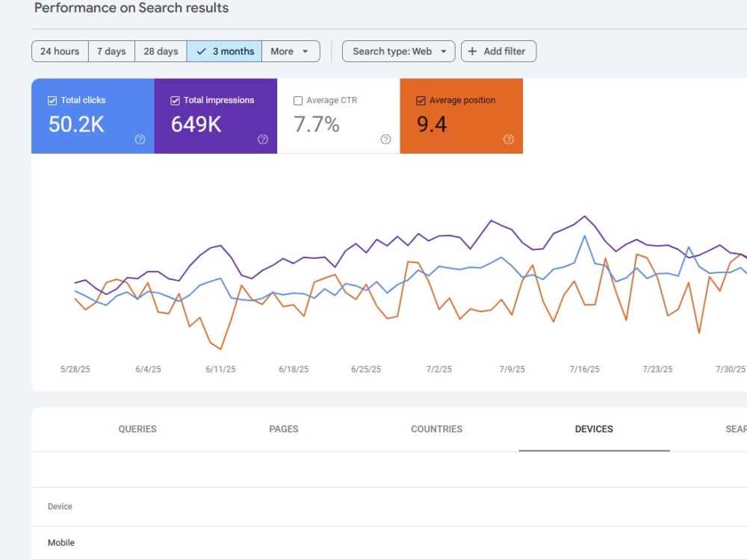Open help icon on Total clicks card
747x560 pixels.
coord(140,139)
